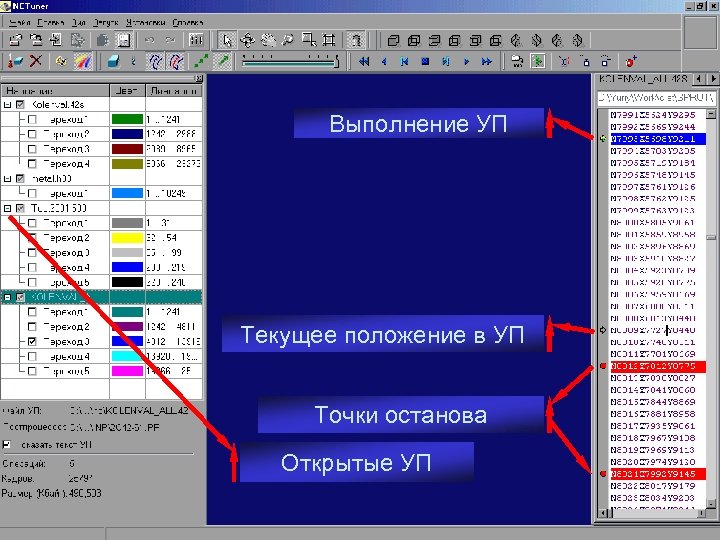The image size is (720, 540).
Task: Click the fit-all view icon next to zoom window
Action: click(x=329, y=40)
